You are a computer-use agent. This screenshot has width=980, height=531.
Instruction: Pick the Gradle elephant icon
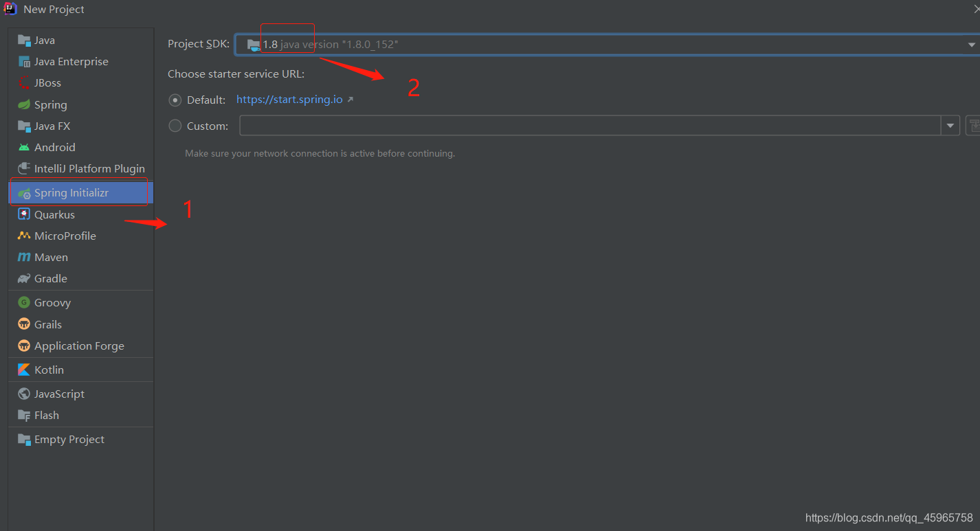pyautogui.click(x=24, y=279)
